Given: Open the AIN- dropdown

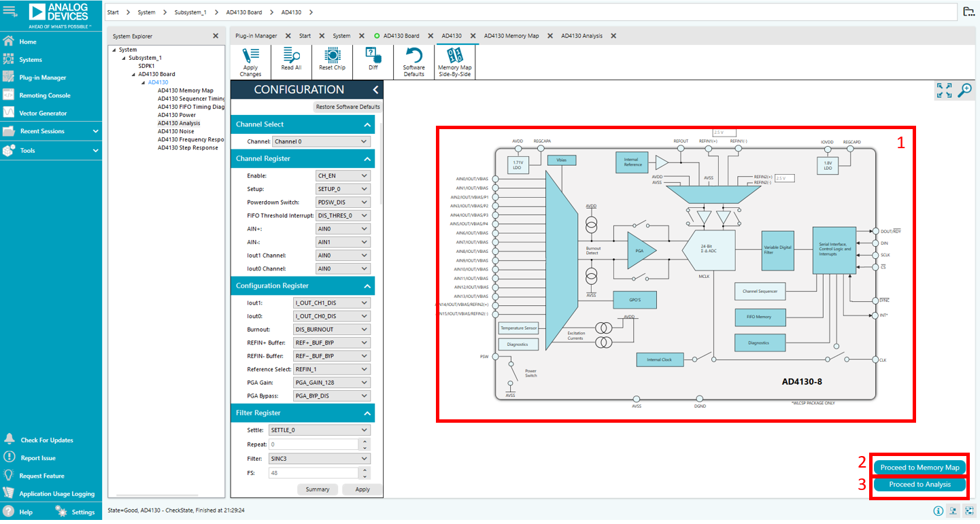Looking at the screenshot, I should click(343, 243).
